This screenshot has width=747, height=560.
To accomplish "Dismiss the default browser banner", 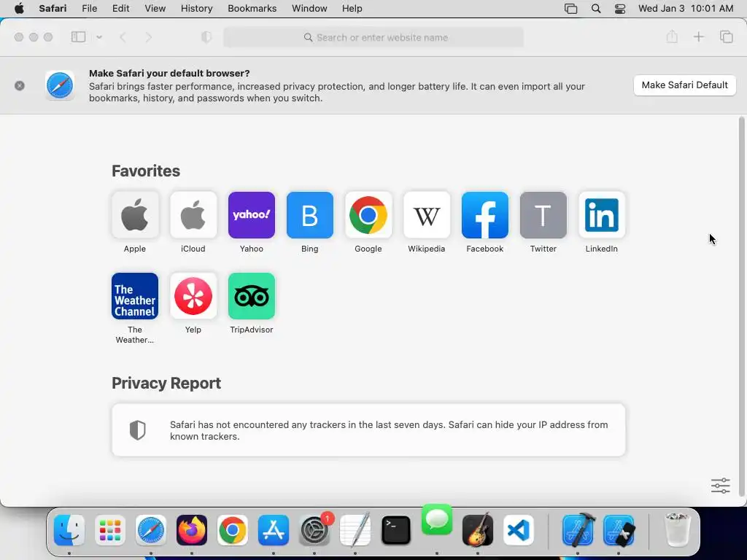I will 20,86.
